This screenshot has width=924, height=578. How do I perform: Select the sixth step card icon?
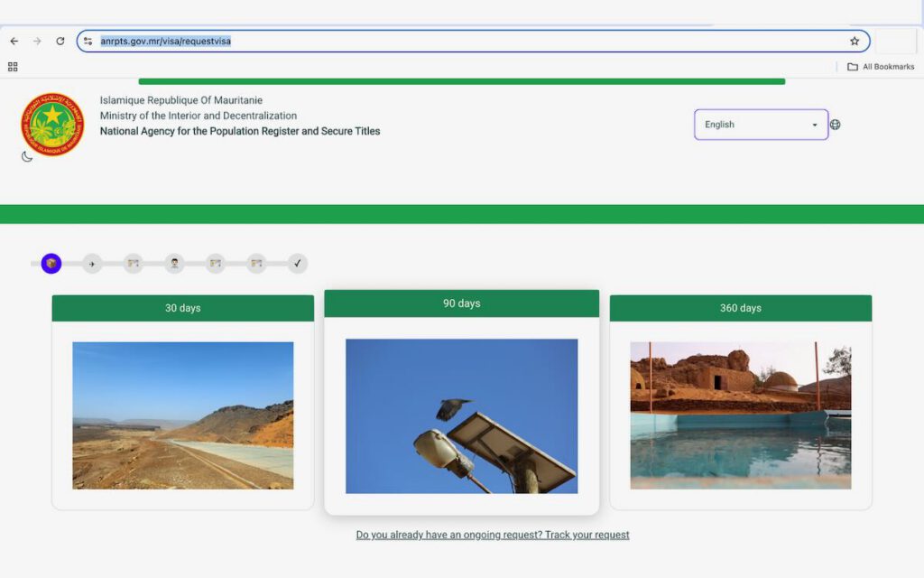tap(256, 264)
